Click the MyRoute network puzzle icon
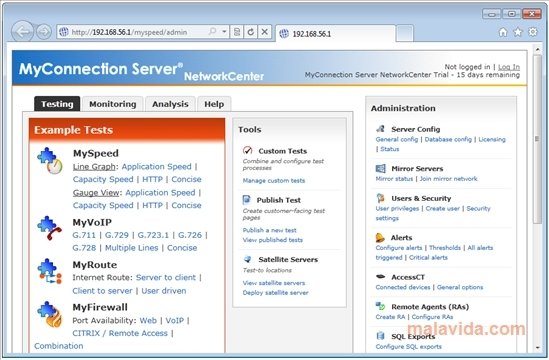 tap(49, 271)
